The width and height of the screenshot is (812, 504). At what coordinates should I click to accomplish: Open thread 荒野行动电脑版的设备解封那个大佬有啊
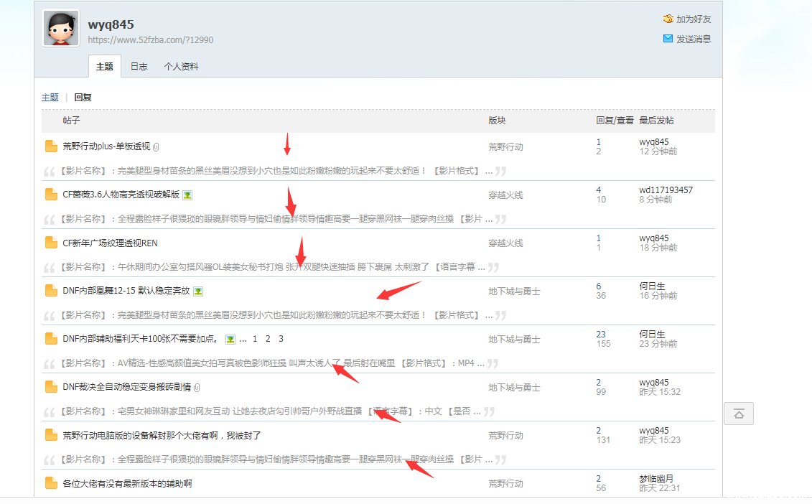point(162,435)
